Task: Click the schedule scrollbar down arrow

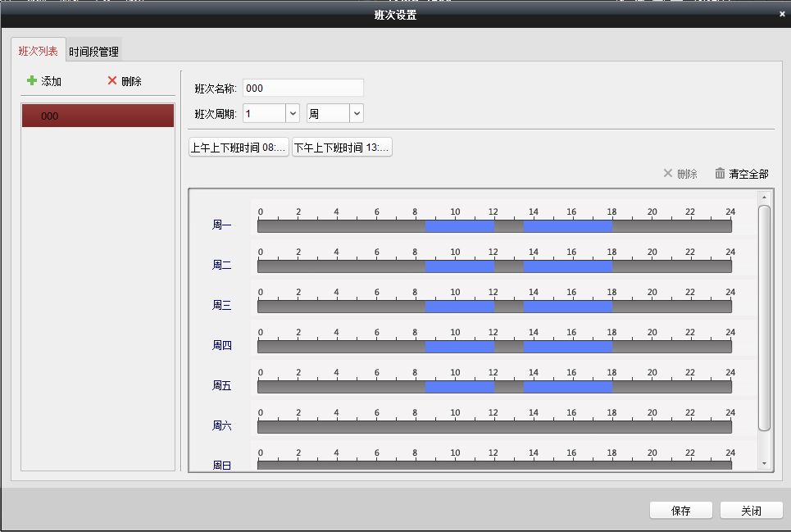Action: (764, 464)
